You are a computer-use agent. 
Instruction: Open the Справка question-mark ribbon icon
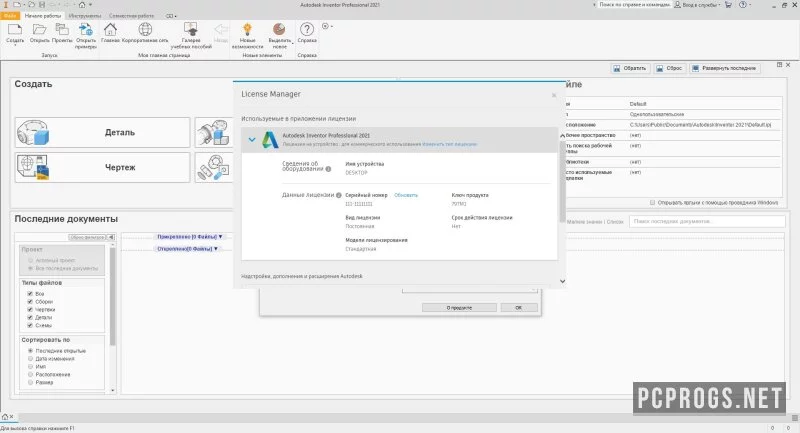click(x=307, y=30)
